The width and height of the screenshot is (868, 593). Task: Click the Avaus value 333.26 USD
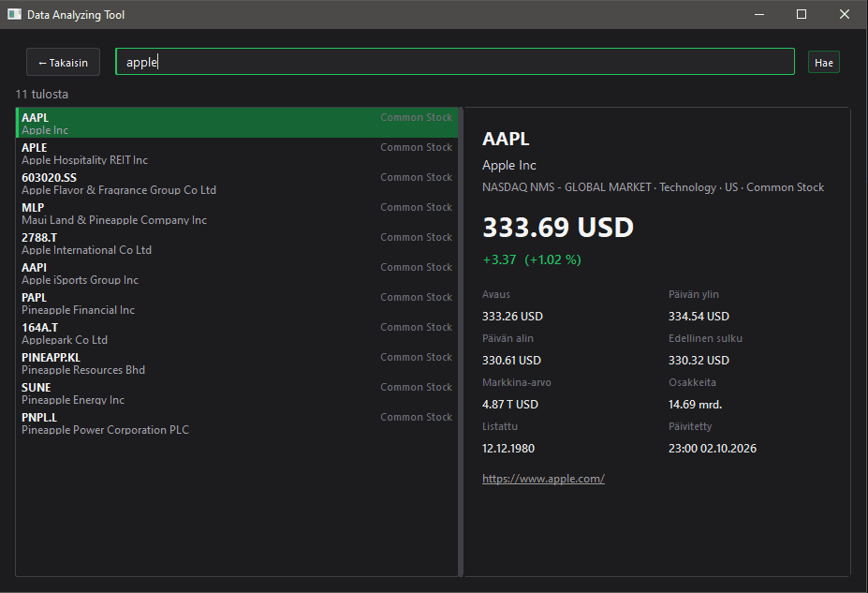click(512, 316)
